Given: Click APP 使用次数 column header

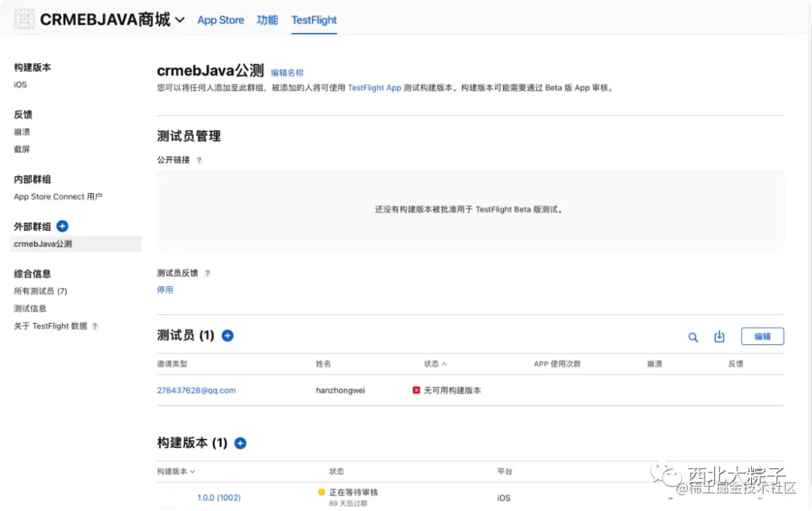Looking at the screenshot, I should pyautogui.click(x=557, y=364).
